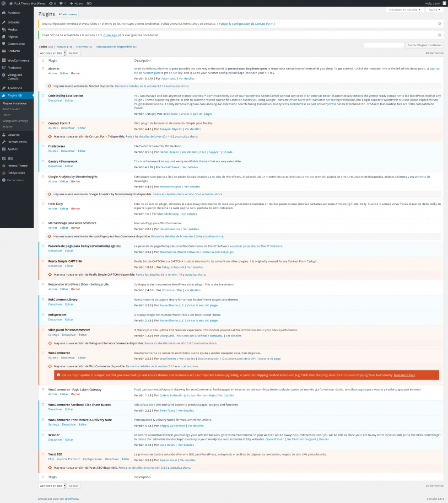448x503 pixels.
Task: Expand the Ayuda help panel
Action: (x=434, y=10)
